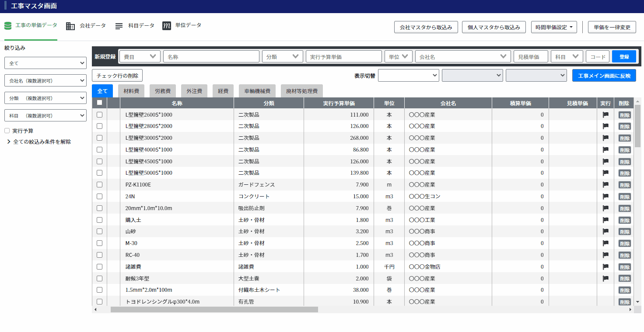The width and height of the screenshot is (644, 332).
Task: Check the PZ-K1100E row checkbox
Action: [99, 185]
